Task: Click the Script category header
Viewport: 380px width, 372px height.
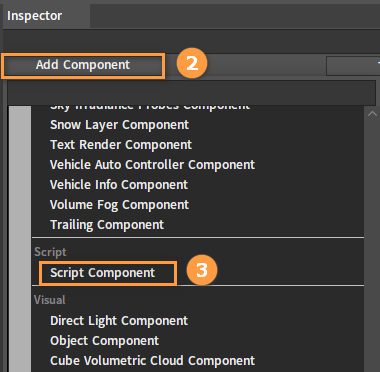Action: coord(50,252)
